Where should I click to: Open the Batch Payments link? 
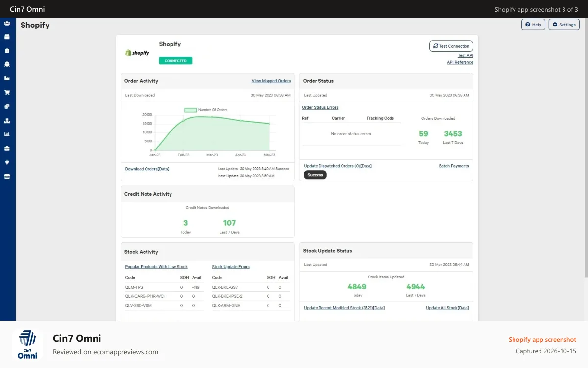tap(454, 166)
